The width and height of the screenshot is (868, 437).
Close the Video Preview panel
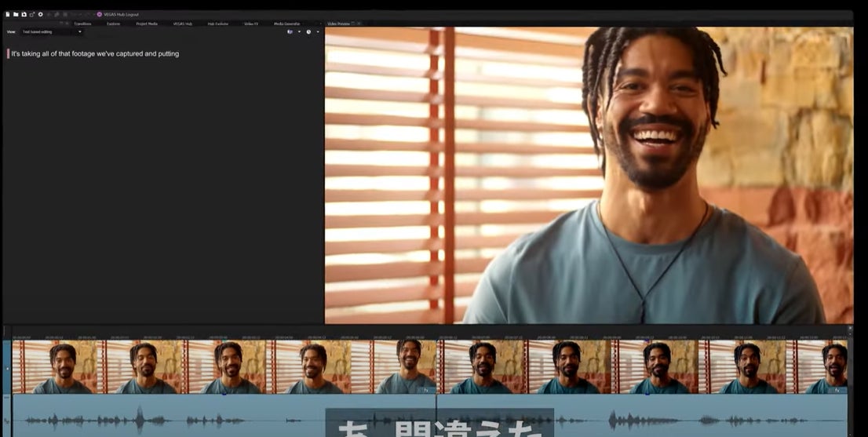[x=359, y=24]
